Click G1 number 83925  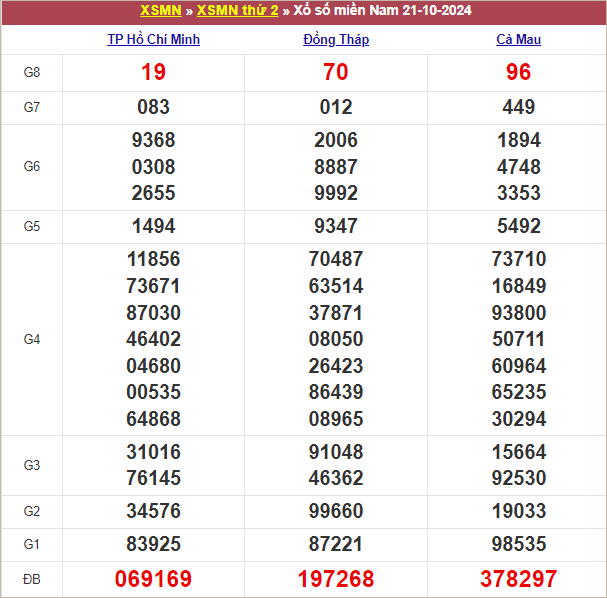click(153, 544)
